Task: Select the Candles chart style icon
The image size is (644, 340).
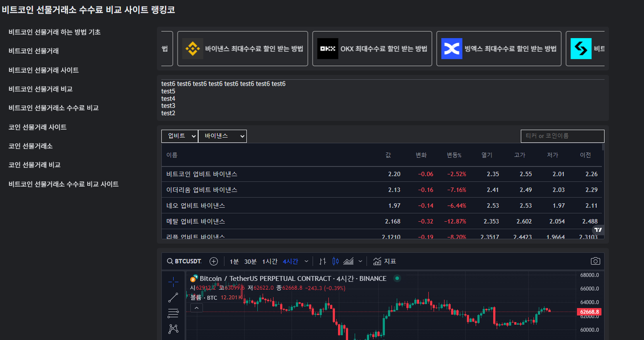Action: pos(336,262)
